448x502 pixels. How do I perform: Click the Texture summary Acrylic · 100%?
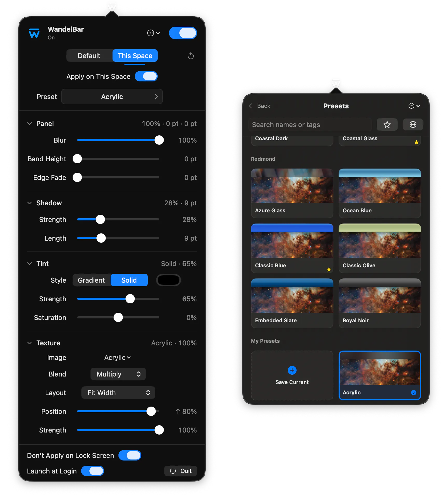174,343
